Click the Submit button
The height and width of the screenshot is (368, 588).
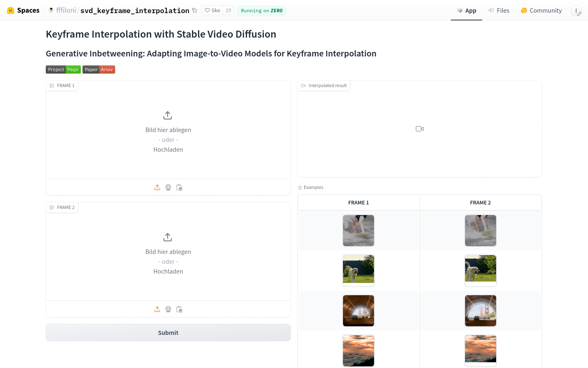[168, 333]
